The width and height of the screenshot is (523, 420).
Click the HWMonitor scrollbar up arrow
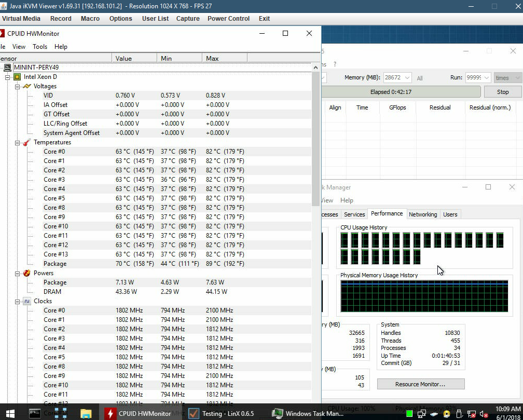315,67
